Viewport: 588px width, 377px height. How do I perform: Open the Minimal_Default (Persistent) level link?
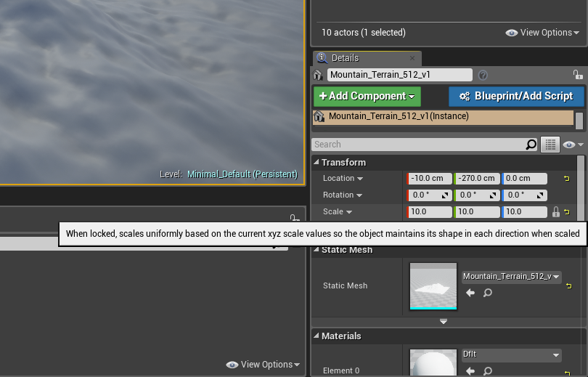click(x=242, y=174)
